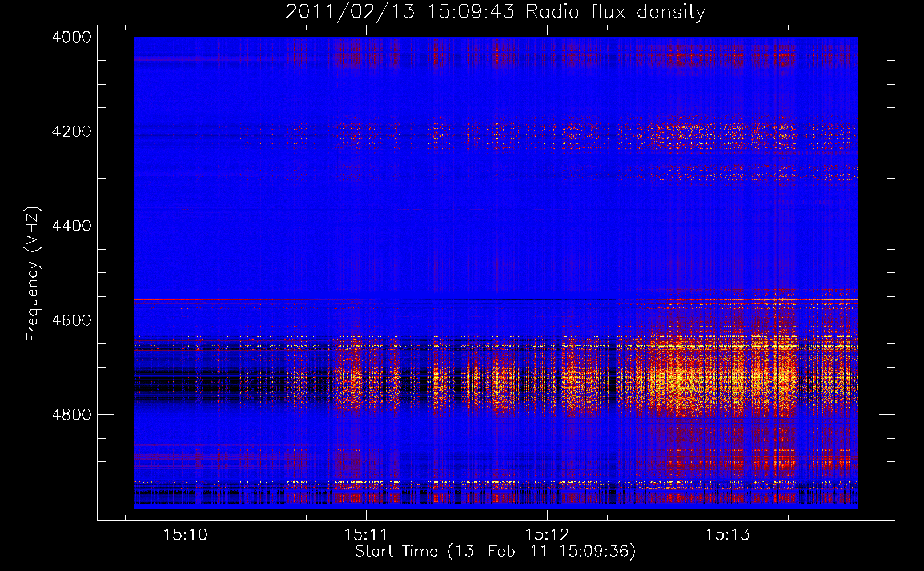
Task: Click the 15:11 time axis label
Action: point(365,535)
